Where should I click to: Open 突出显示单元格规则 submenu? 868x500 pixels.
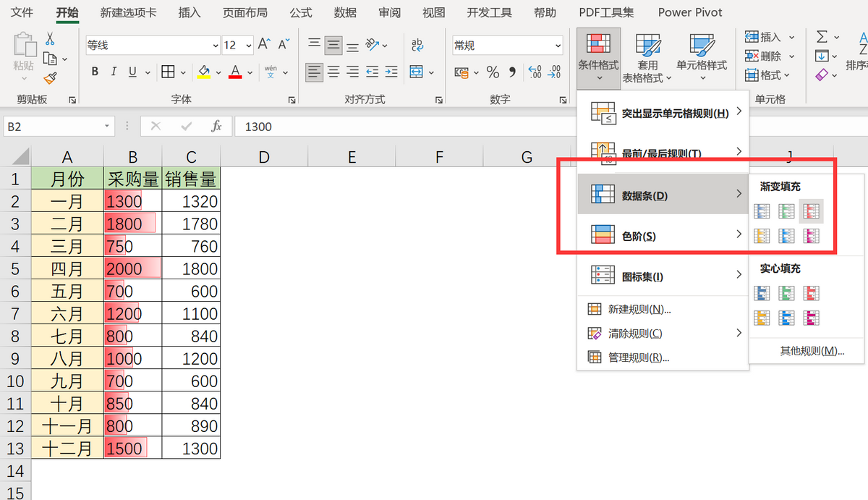point(663,112)
